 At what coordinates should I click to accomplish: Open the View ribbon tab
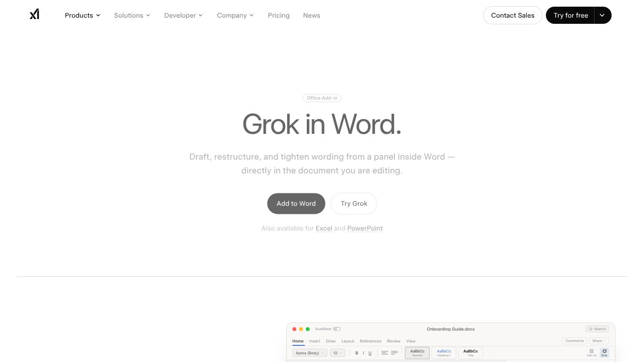click(411, 341)
